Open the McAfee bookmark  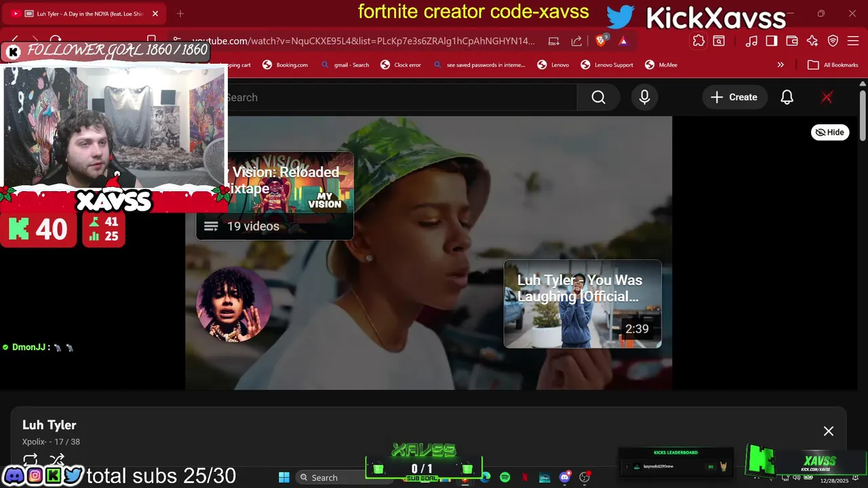tap(661, 65)
